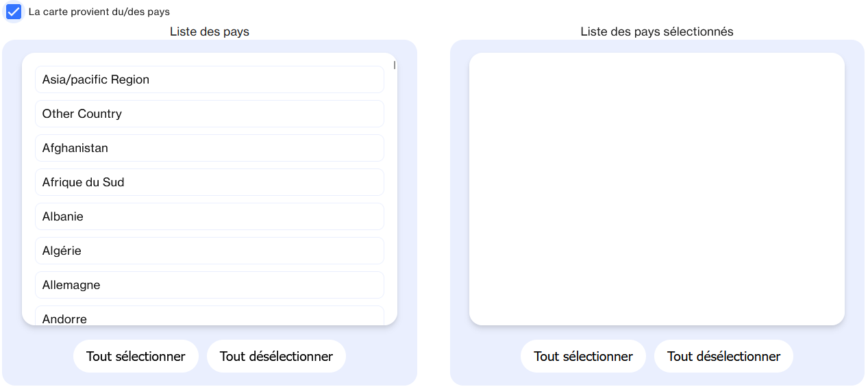
Task: Choose Other Country in the list
Action: click(x=209, y=114)
